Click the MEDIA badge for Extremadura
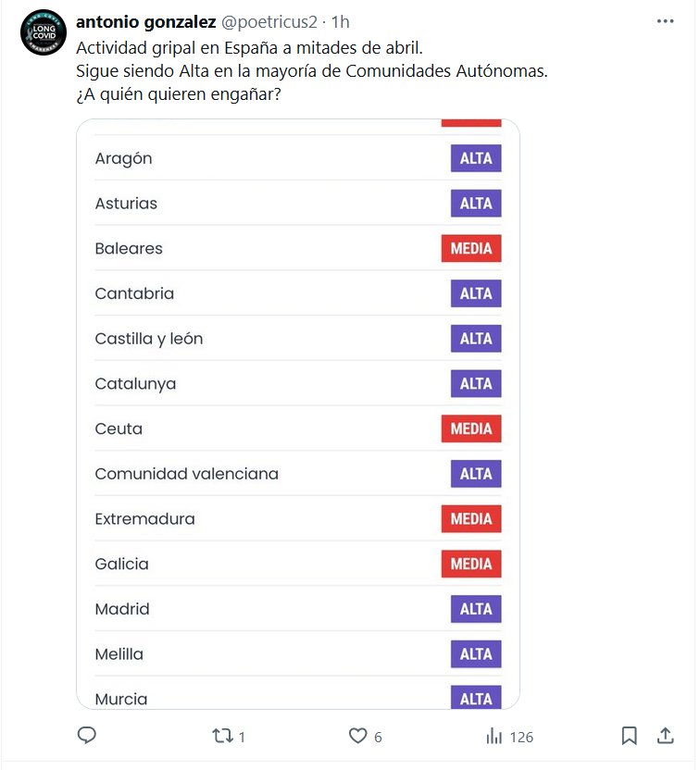 click(471, 519)
